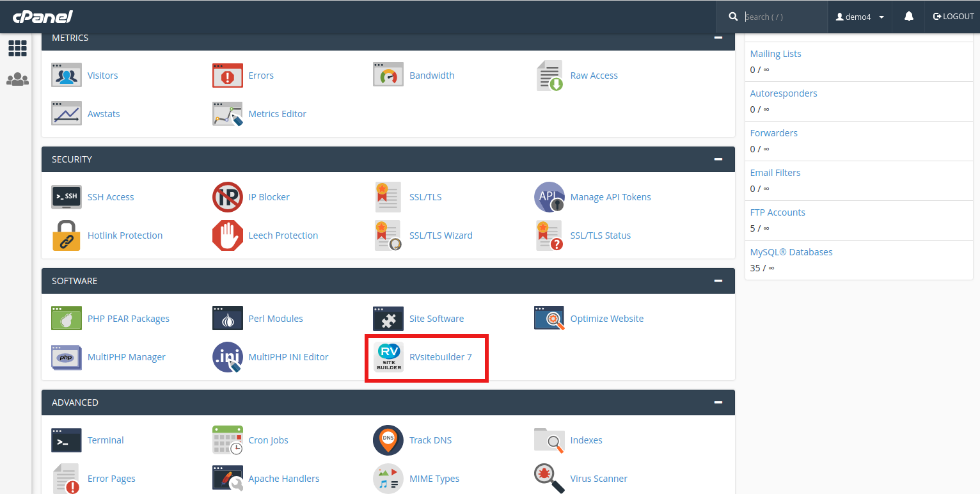Click the SSL/TLS certificate icon
This screenshot has height=494, width=980.
click(x=388, y=197)
